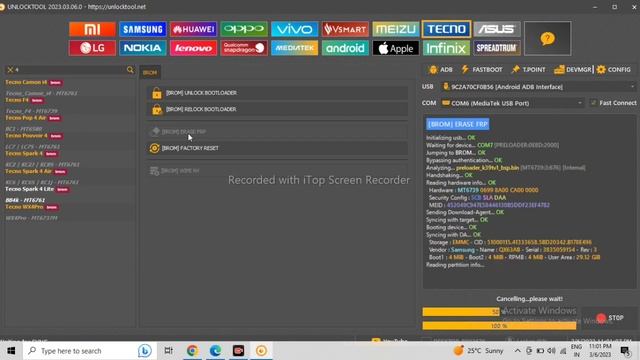Select the ASUS brand logo
Viewport: 640px width, 360px height.
[497, 29]
